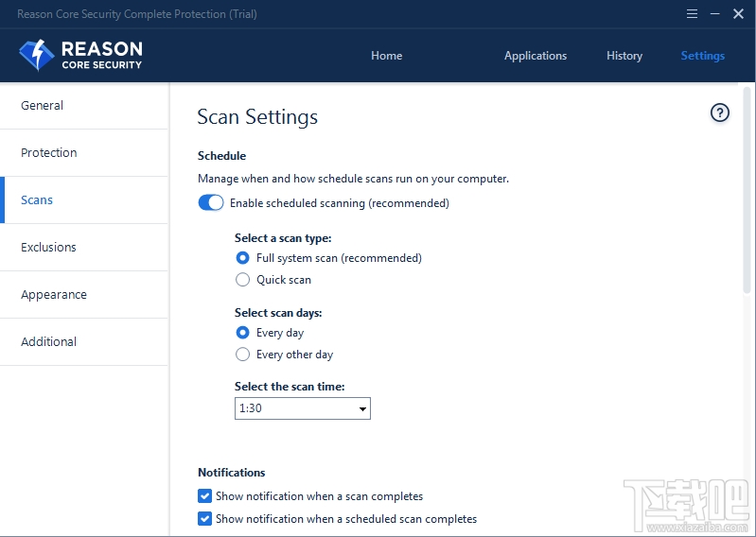Select Scans in the sidebar
The width and height of the screenshot is (756, 537).
(84, 199)
